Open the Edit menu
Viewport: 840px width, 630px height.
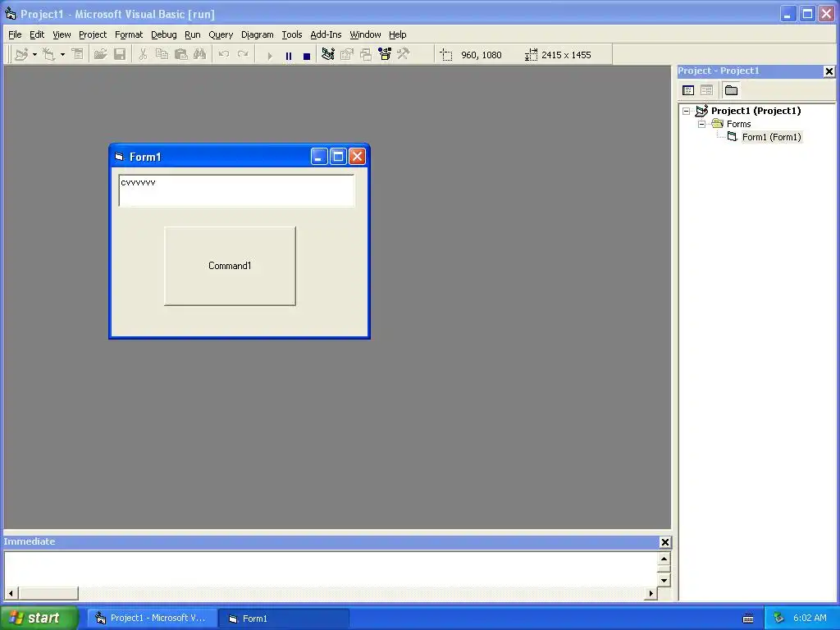click(37, 34)
